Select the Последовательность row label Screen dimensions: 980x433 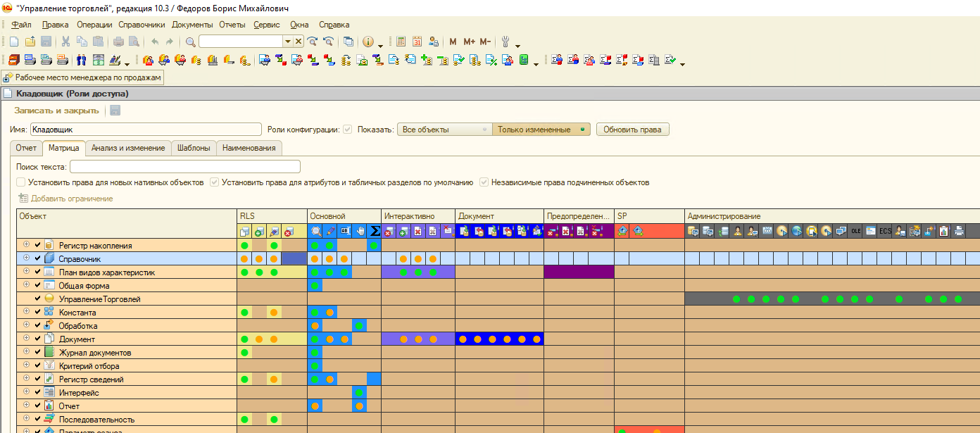pyautogui.click(x=96, y=420)
